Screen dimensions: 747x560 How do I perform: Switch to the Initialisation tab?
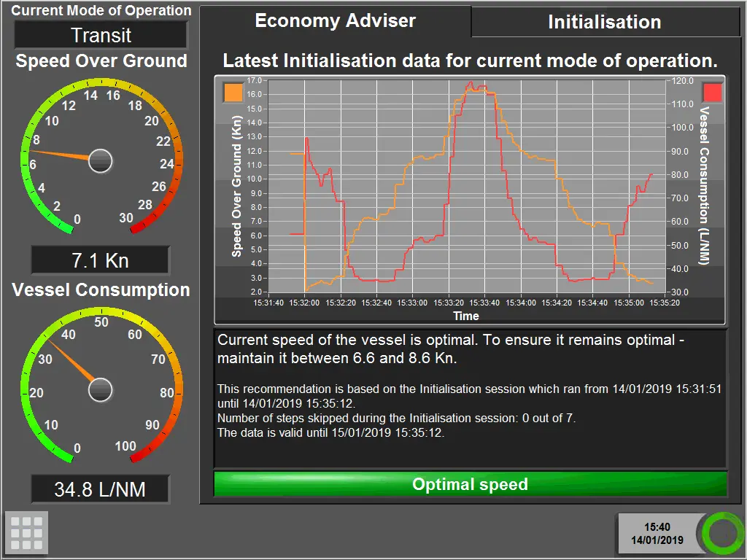point(605,22)
